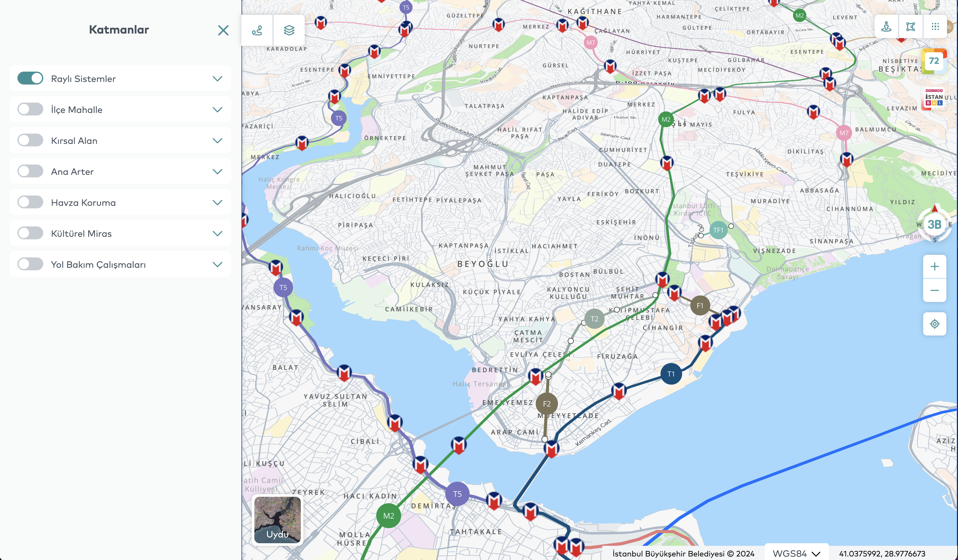Zoom in with the plus button
Image resolution: width=958 pixels, height=560 pixels.
tap(934, 267)
